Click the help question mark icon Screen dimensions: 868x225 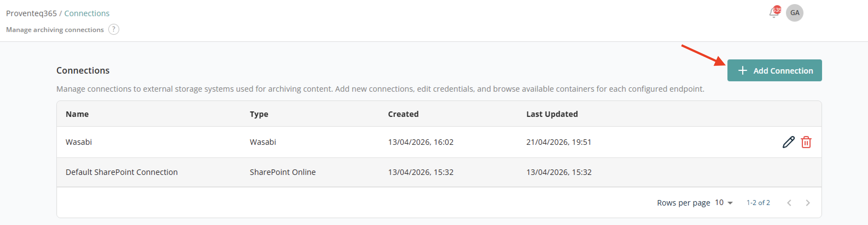(113, 29)
